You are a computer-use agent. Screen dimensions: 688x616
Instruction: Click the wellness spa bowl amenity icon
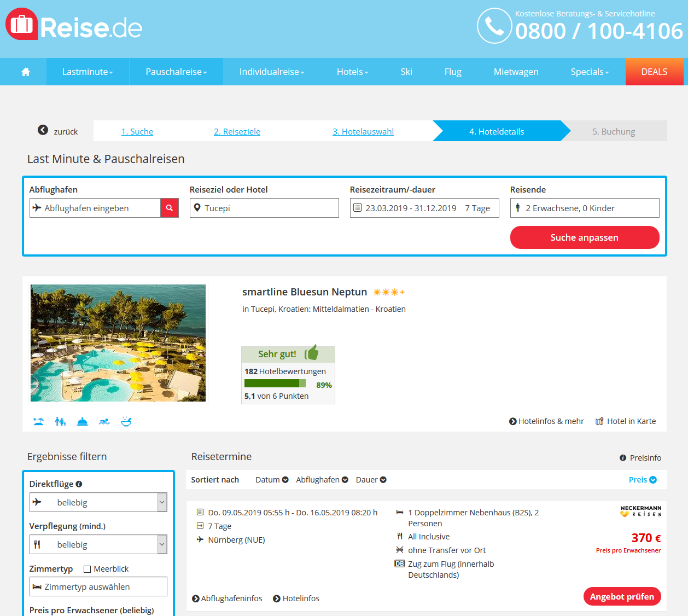(x=126, y=421)
